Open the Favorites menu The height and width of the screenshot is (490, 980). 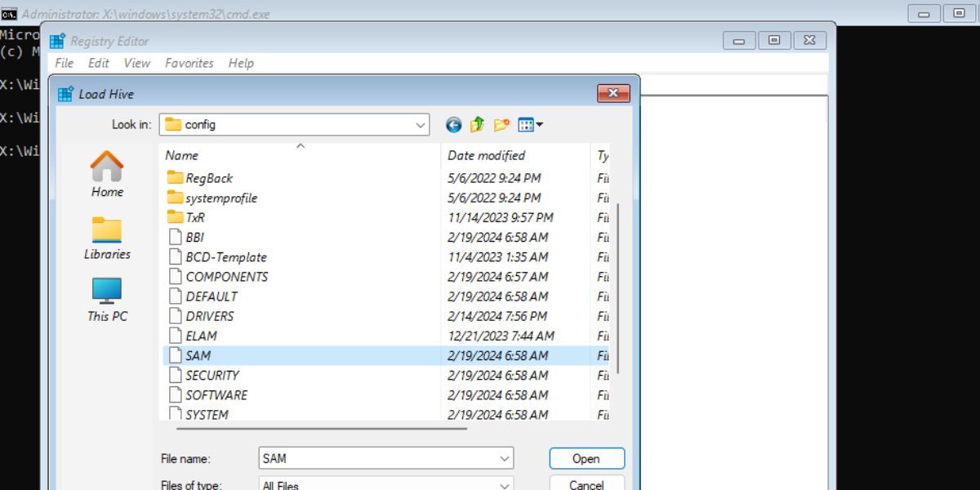(189, 63)
